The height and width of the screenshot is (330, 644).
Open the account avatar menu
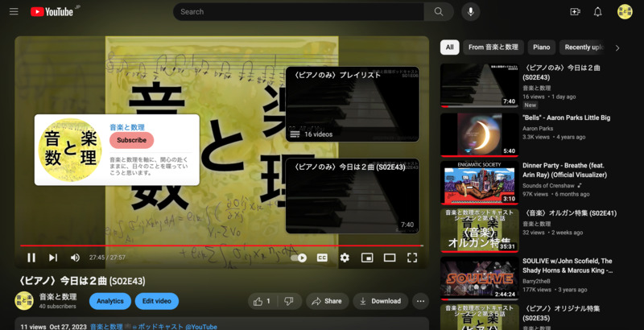(x=625, y=12)
